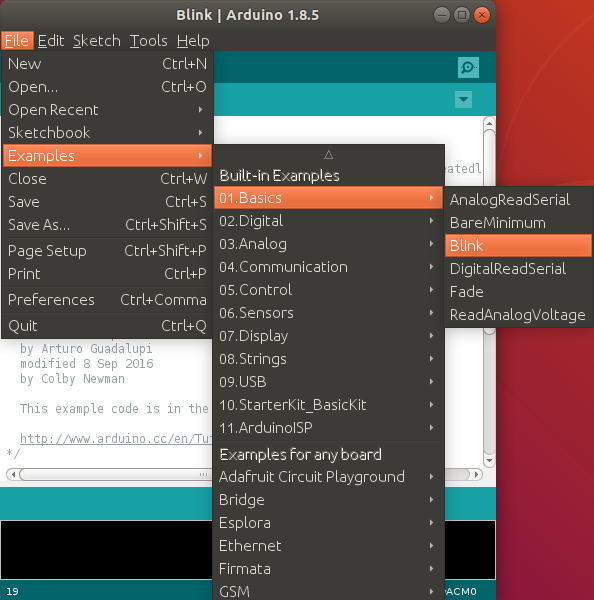Click the 'by Colby Newman' comment line
Image resolution: width=594 pixels, height=600 pixels.
[x=72, y=379]
